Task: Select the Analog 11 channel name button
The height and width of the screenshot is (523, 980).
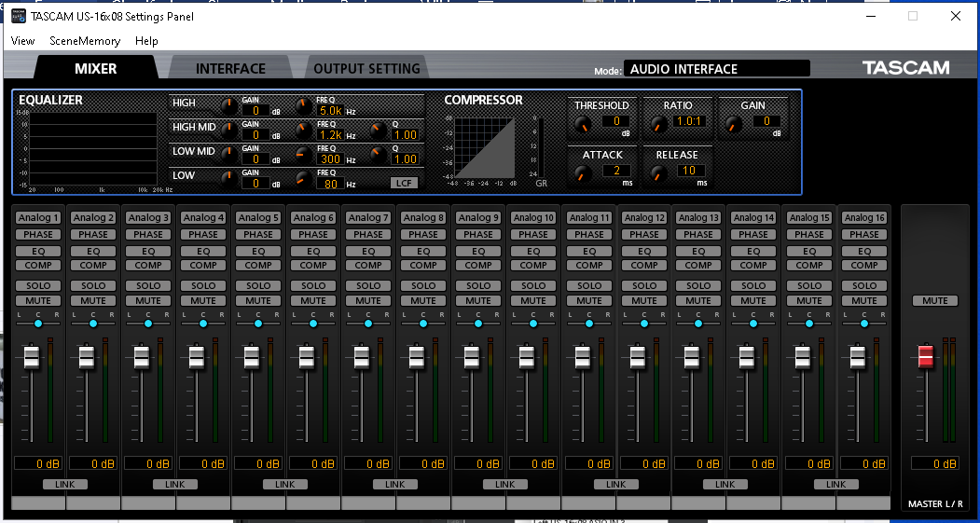Action: pyautogui.click(x=588, y=217)
